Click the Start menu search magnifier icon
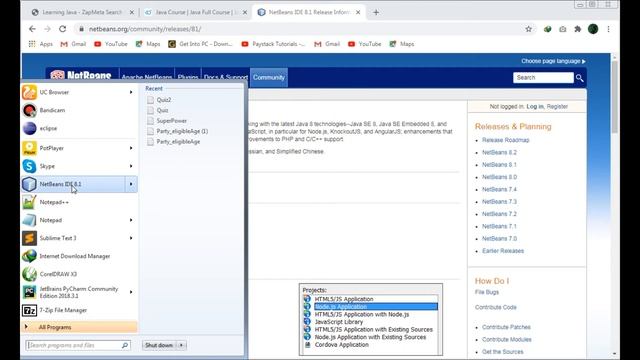Image resolution: width=640 pixels, height=360 pixels. pos(125,345)
